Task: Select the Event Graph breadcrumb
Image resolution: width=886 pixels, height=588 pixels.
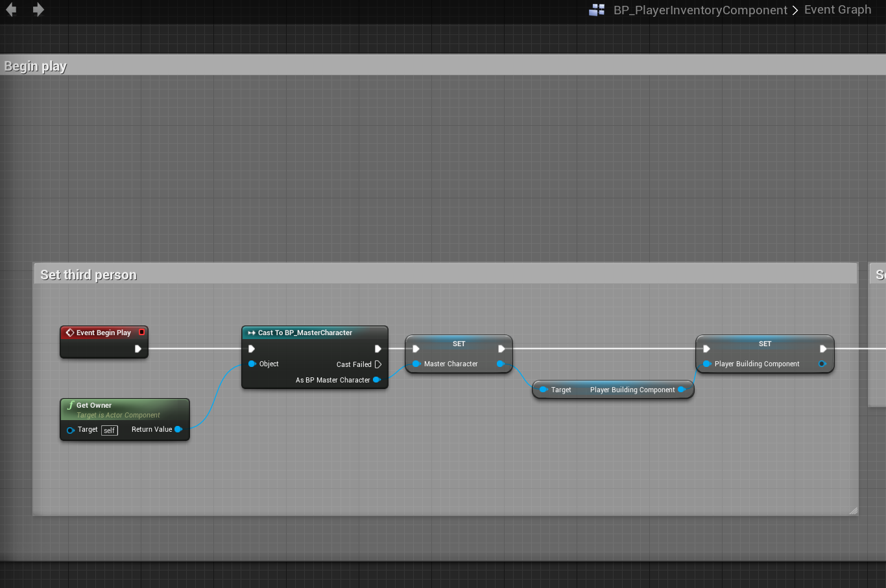Action: point(837,10)
